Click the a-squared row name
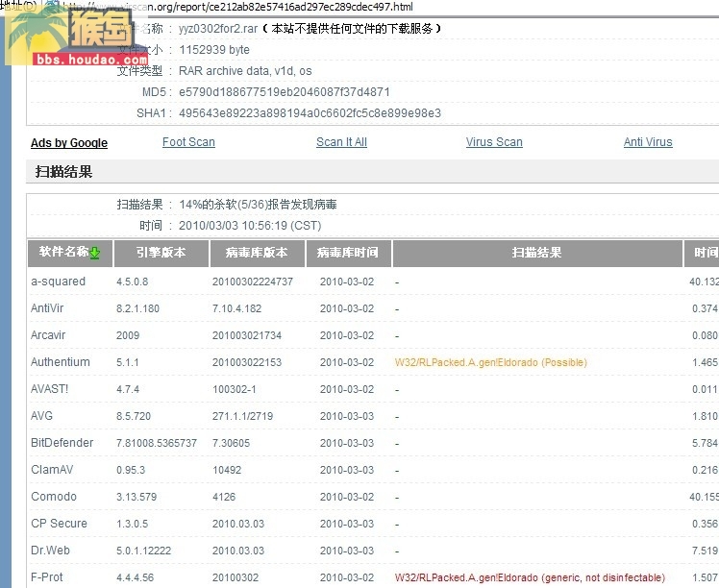Screen dimensions: 719x588 pos(59,282)
